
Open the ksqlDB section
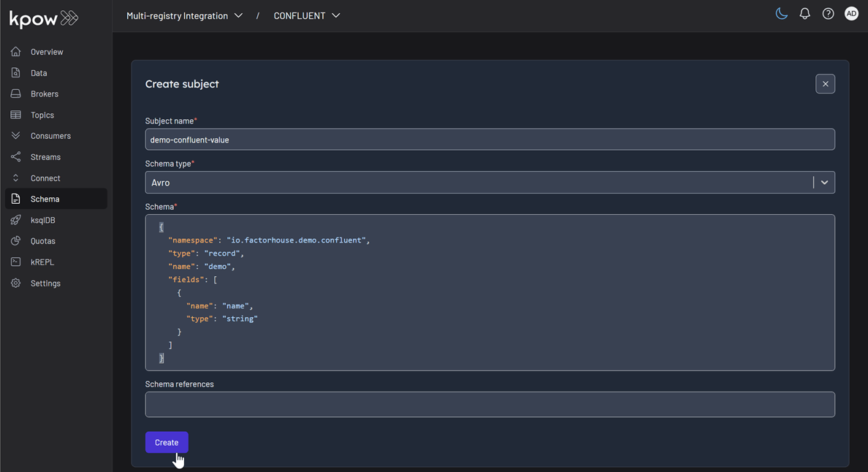pos(42,219)
